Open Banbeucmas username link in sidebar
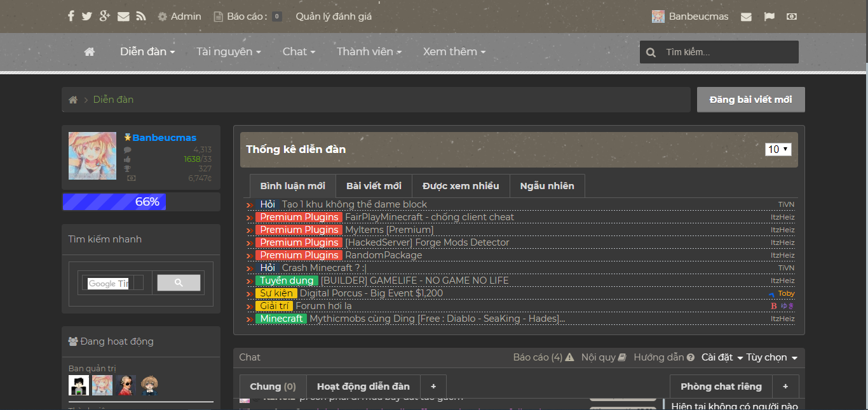868x410 pixels. click(x=164, y=138)
